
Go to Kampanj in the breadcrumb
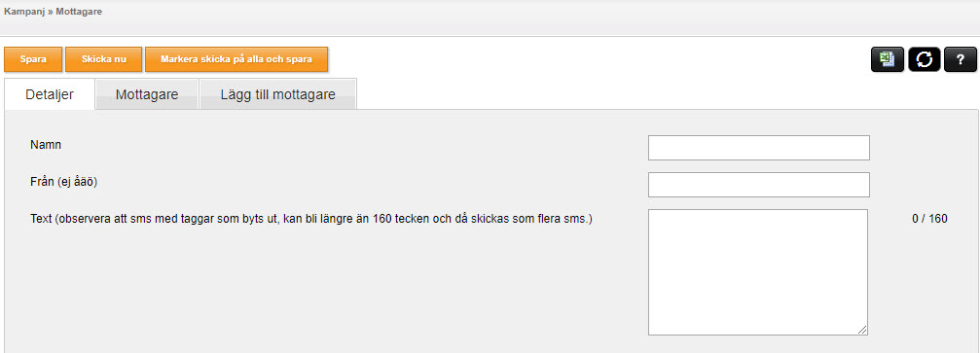pyautogui.click(x=24, y=12)
